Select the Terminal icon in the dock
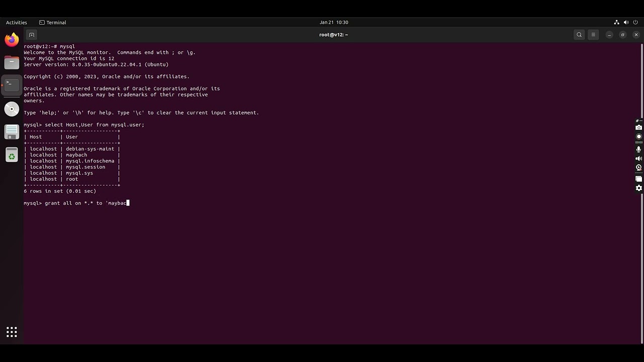The height and width of the screenshot is (362, 644). (12, 85)
